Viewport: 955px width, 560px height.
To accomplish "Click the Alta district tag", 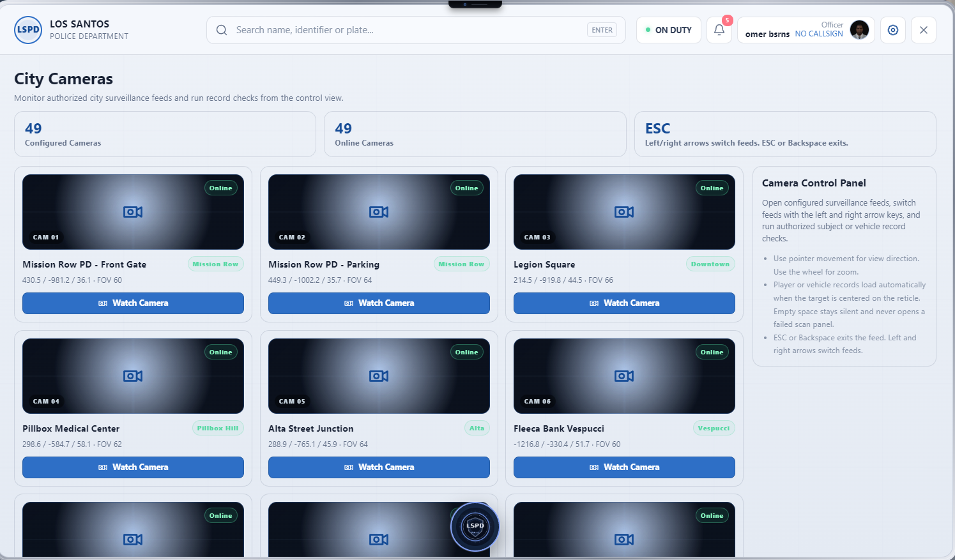I will (477, 428).
